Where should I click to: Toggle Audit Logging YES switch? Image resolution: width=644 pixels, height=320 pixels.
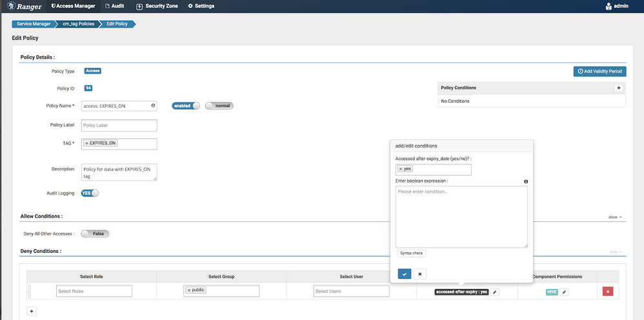click(90, 193)
